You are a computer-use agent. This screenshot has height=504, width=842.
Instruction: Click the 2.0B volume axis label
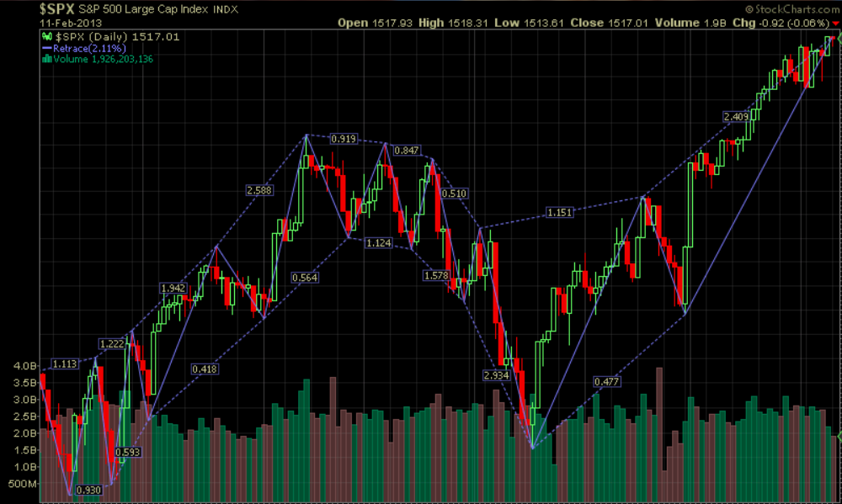click(x=24, y=433)
